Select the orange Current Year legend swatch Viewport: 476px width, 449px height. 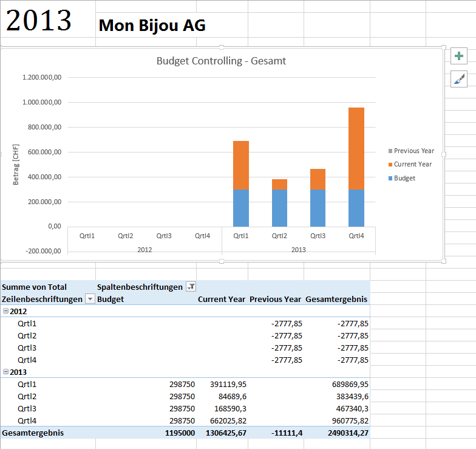pyautogui.click(x=390, y=165)
